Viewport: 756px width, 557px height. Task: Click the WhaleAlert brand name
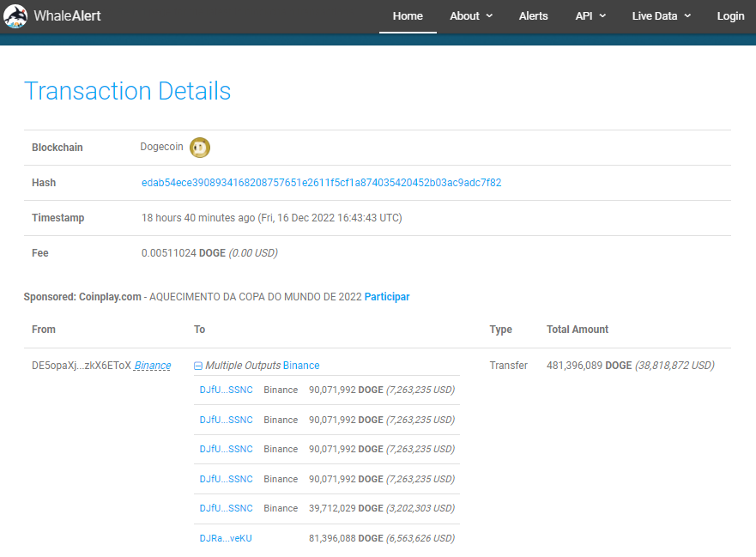(x=67, y=16)
